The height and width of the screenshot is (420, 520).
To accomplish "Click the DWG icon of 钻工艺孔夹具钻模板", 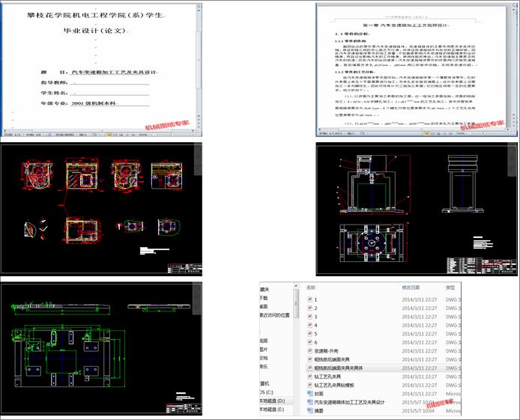I will (x=310, y=386).
